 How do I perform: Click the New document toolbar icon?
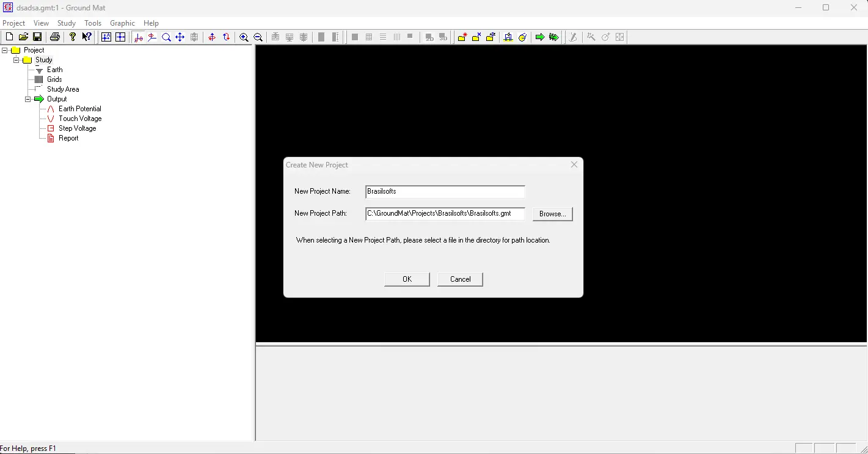9,37
